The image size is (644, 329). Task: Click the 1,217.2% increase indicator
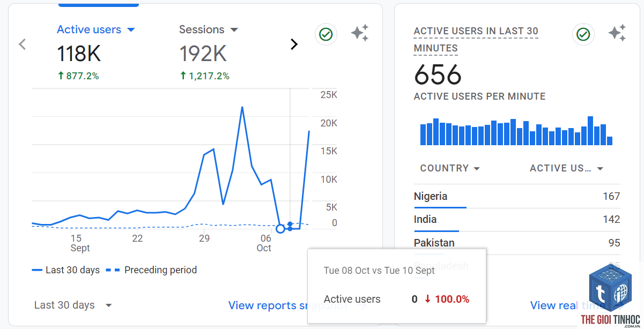pos(204,76)
